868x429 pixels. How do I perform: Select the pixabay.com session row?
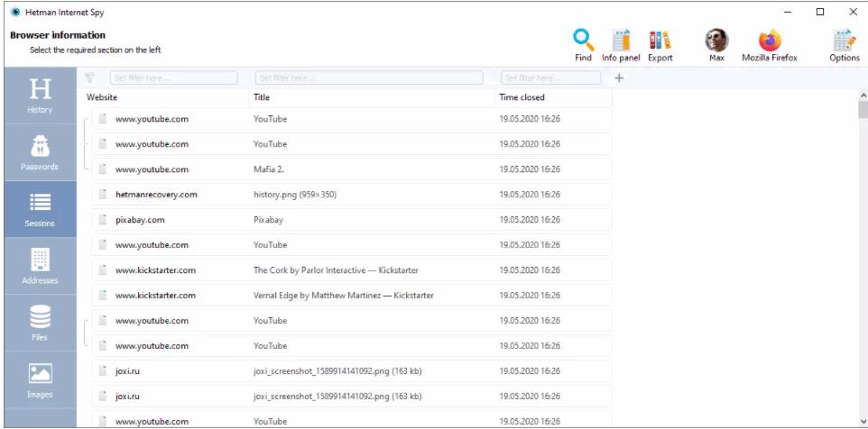(x=352, y=220)
